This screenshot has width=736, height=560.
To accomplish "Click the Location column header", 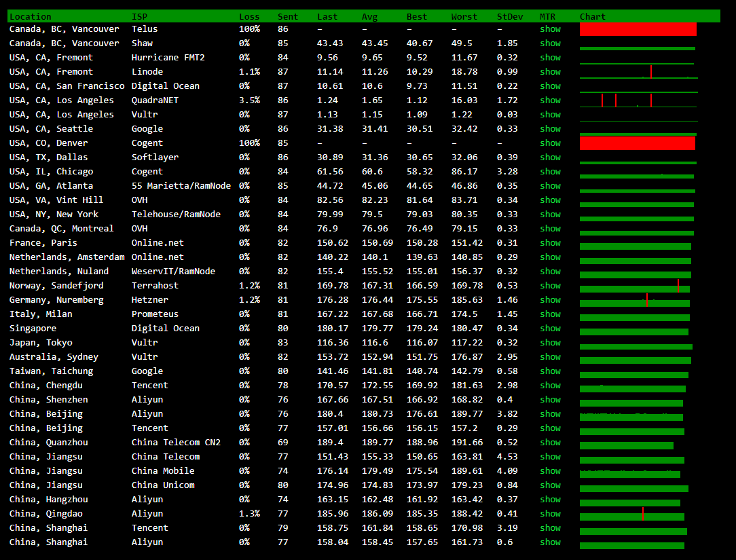I will click(30, 17).
